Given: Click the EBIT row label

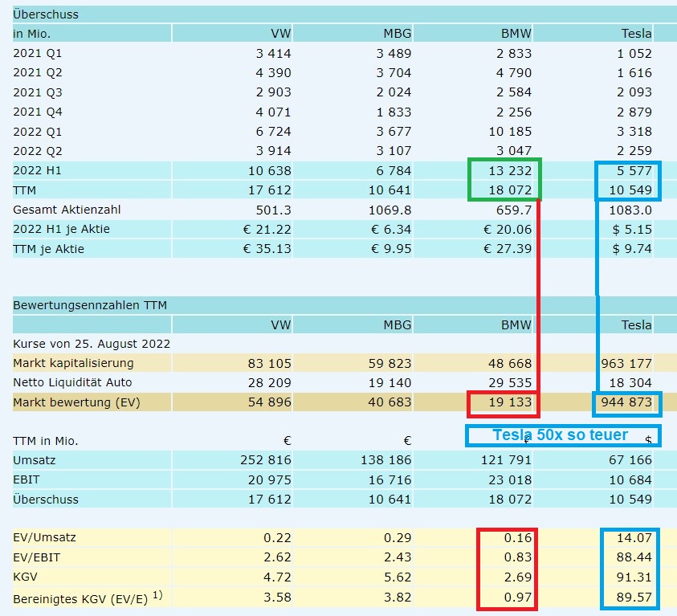Looking at the screenshot, I should click(26, 479).
